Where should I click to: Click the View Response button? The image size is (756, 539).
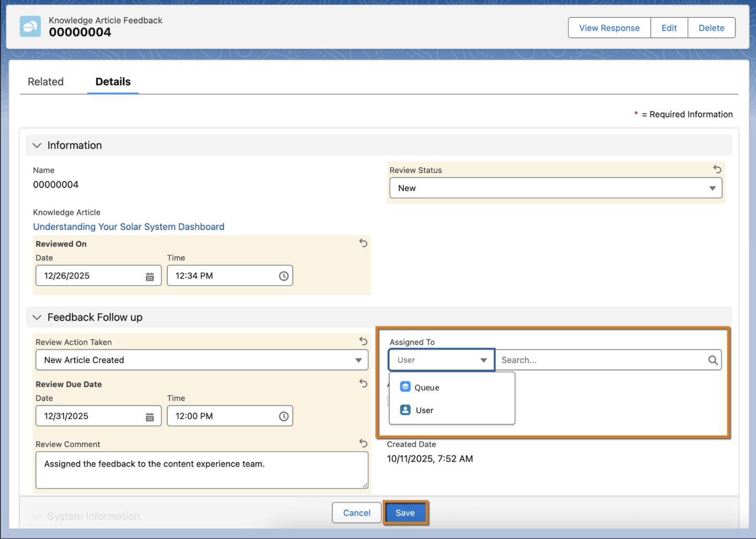point(609,28)
